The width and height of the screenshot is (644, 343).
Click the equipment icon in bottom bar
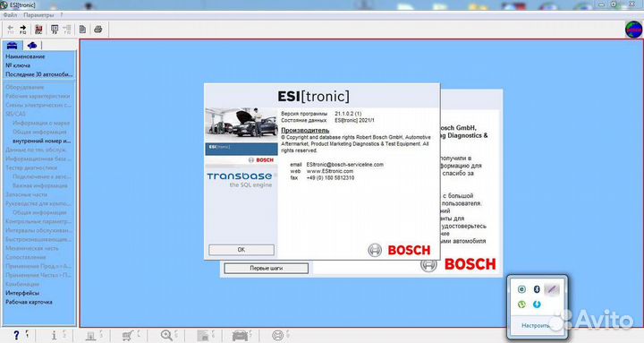90,336
